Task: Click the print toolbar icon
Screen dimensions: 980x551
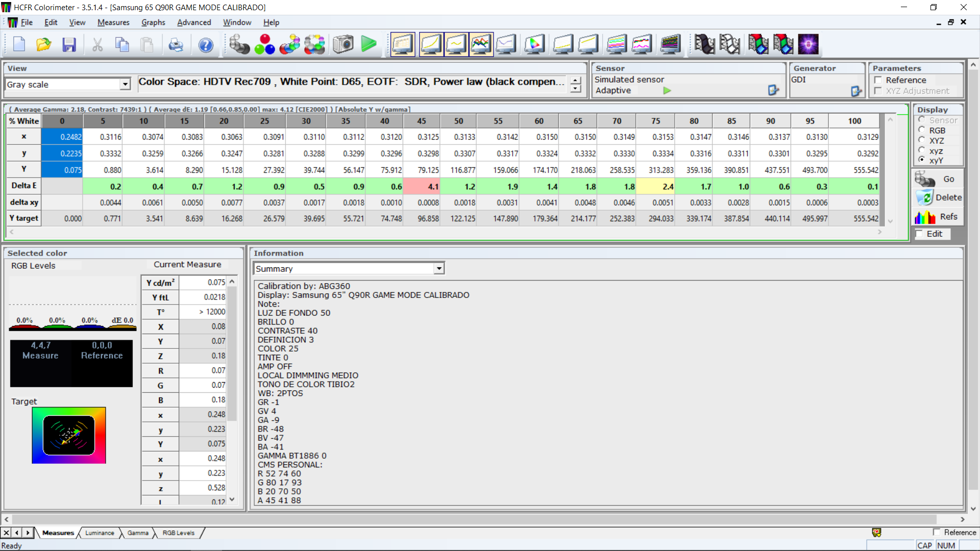Action: (x=176, y=45)
